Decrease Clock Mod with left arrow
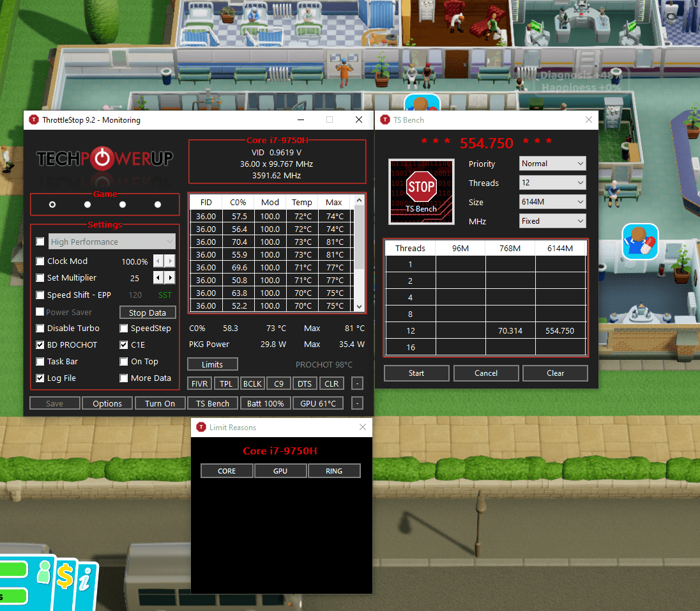The image size is (700, 611). [x=158, y=261]
